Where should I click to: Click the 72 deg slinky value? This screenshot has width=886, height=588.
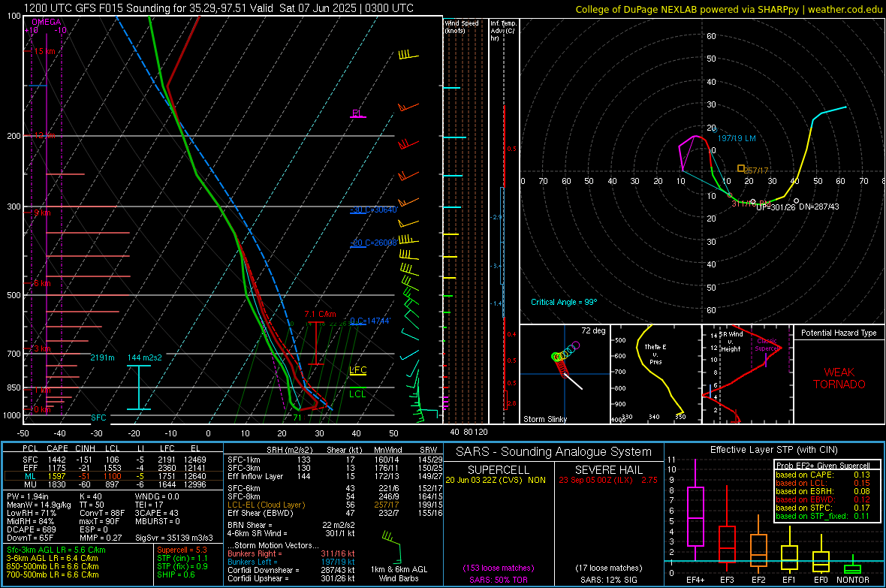point(593,330)
